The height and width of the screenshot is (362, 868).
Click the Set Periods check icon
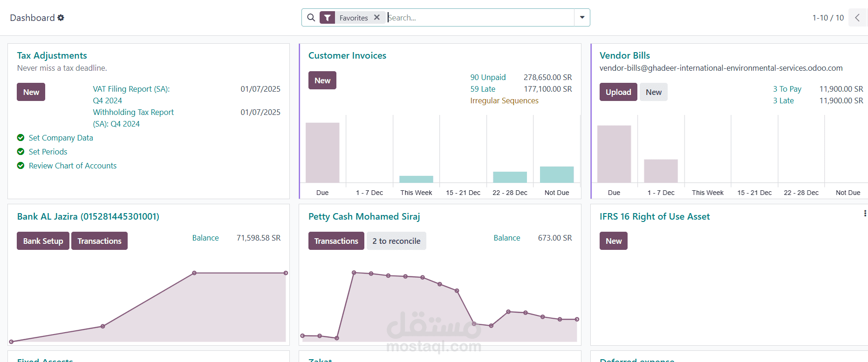pyautogui.click(x=21, y=151)
